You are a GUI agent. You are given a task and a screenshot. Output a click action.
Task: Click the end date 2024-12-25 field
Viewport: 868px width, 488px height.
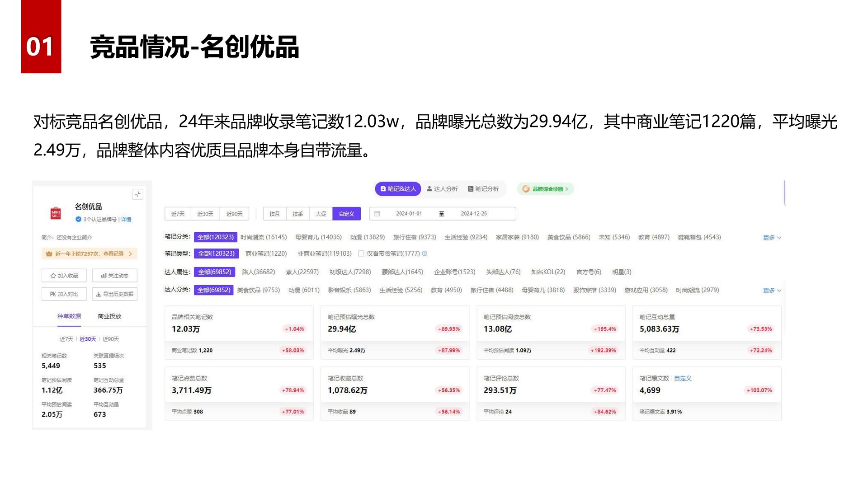pos(474,214)
